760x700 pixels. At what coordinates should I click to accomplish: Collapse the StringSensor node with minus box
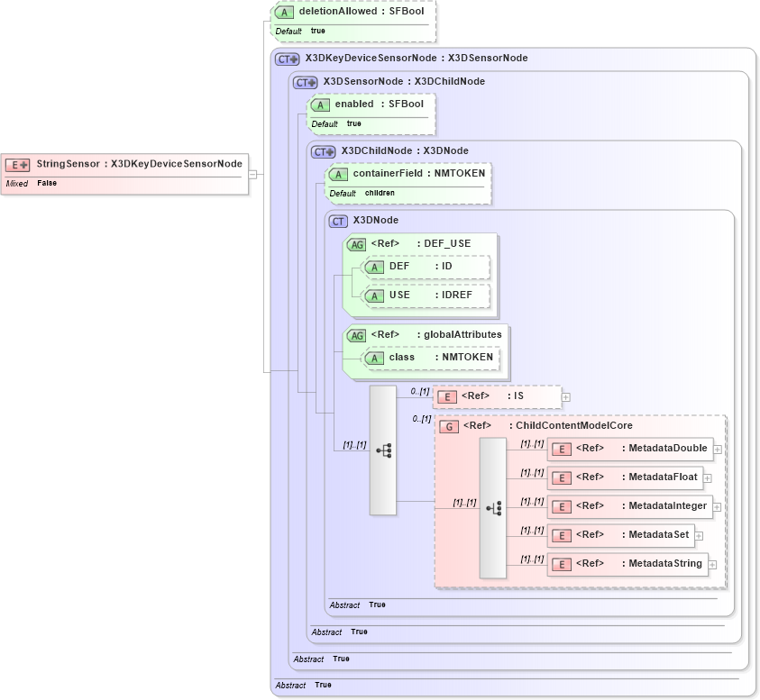252,175
